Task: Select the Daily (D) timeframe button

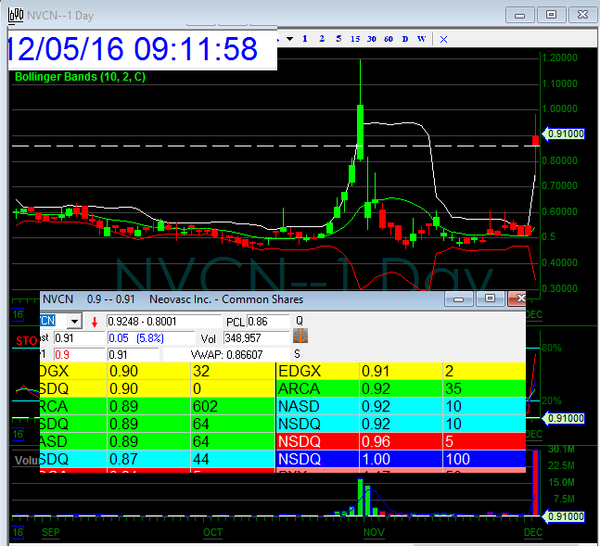Action: pyautogui.click(x=405, y=39)
